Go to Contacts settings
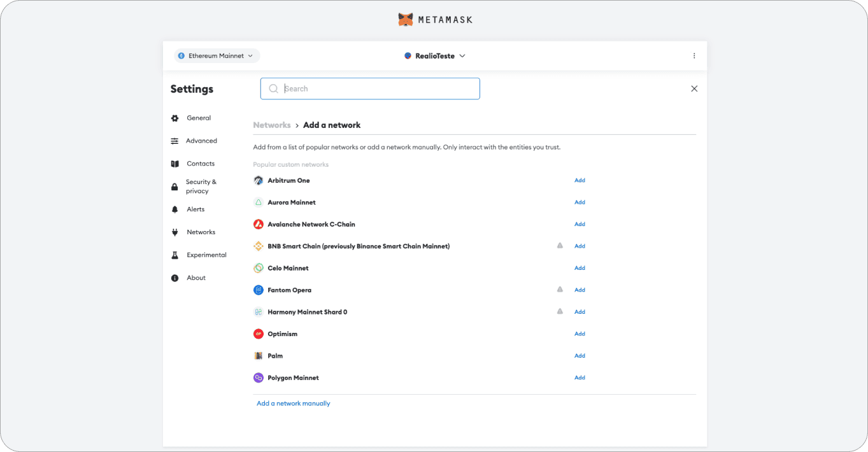This screenshot has height=452, width=868. click(201, 164)
